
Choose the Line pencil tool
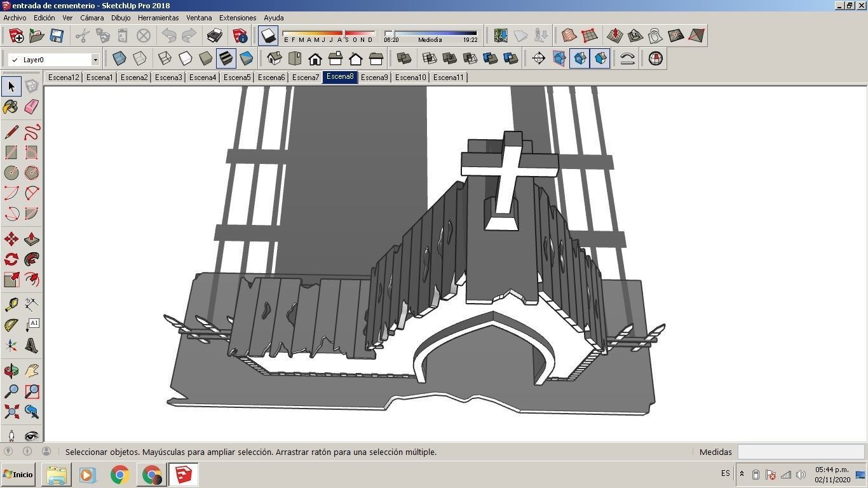tap(11, 132)
